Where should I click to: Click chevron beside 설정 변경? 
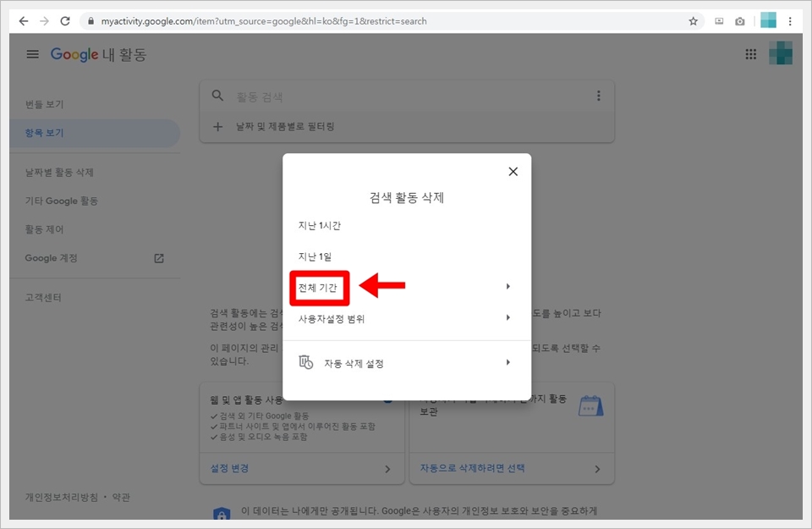point(388,469)
